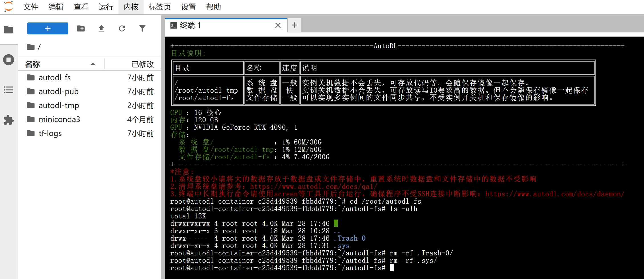The image size is (644, 279).
Task: Click the blue new launcher plus button
Action: point(48,28)
